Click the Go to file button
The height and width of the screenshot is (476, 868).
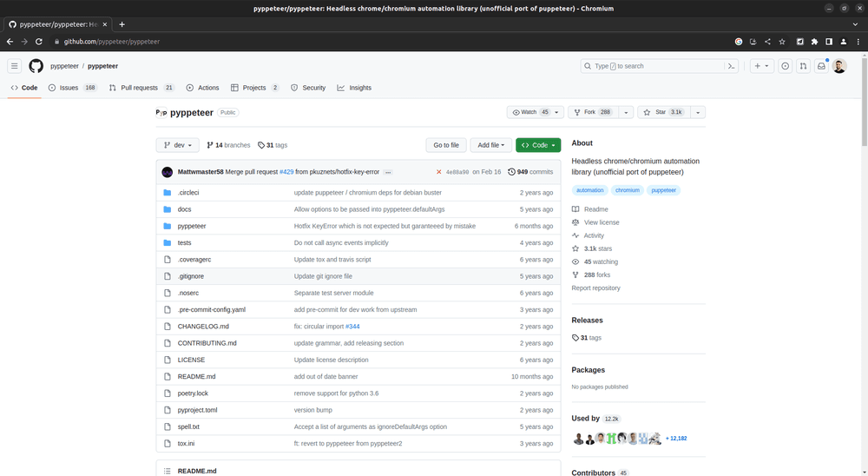[x=446, y=145]
